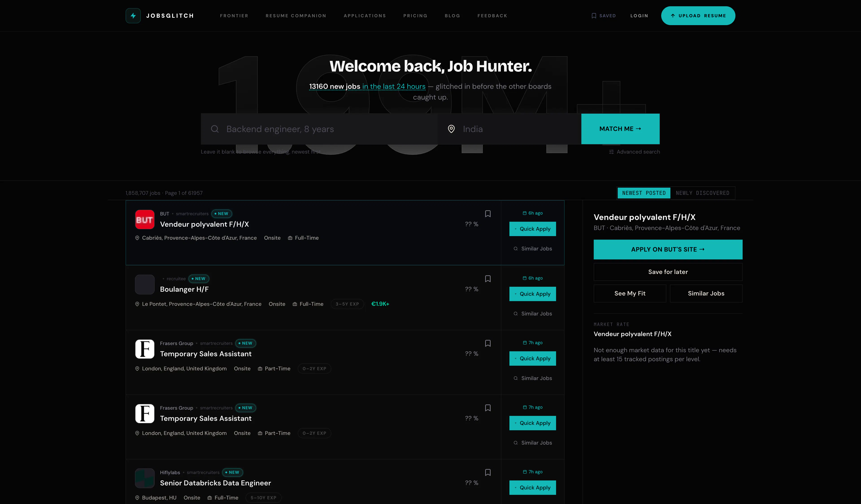Click the Boulanger H/F blank company logo

tap(145, 284)
